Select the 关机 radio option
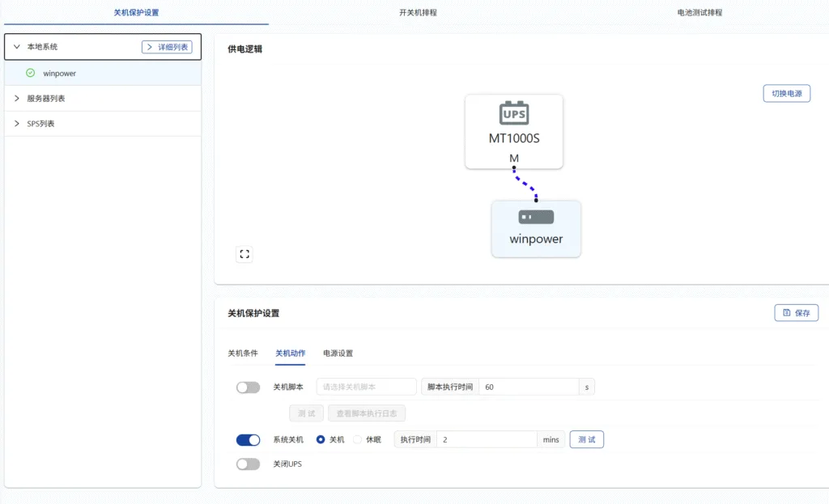 pos(321,440)
